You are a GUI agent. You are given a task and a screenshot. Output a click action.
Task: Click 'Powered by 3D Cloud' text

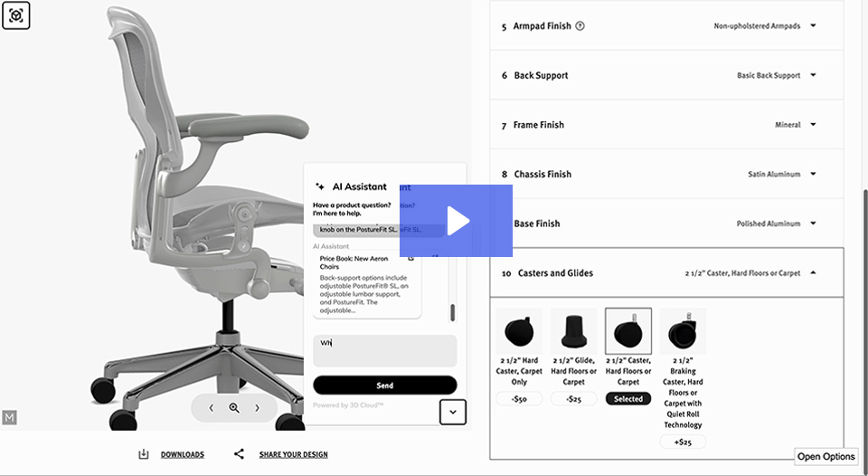point(348,405)
